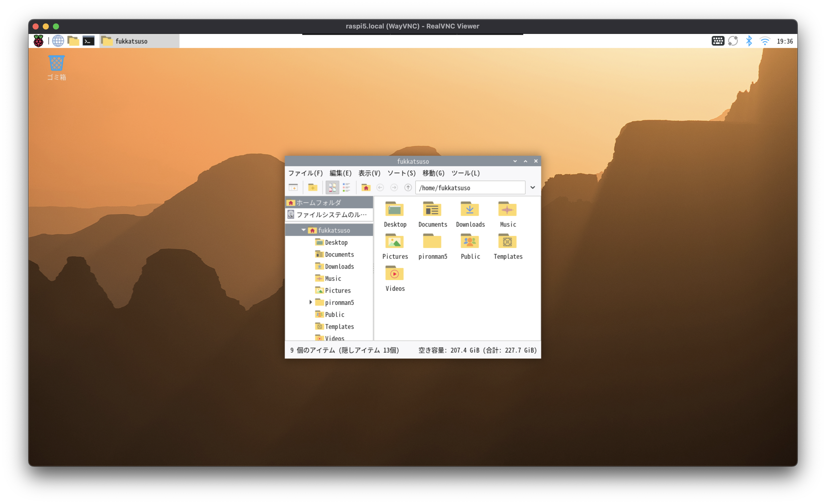Viewport: 826px width, 504px height.
Task: Go up to parent folder
Action: coord(408,187)
